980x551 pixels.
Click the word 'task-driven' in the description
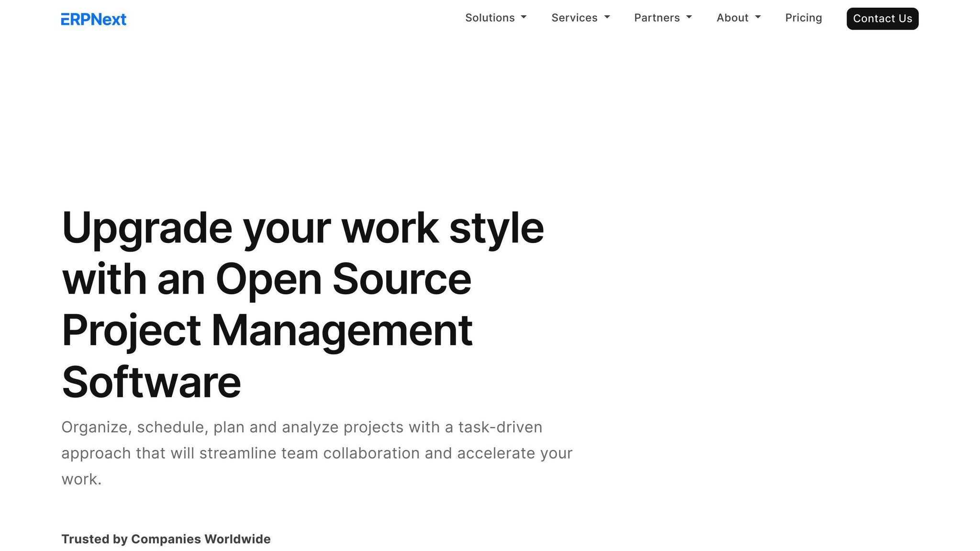(500, 427)
